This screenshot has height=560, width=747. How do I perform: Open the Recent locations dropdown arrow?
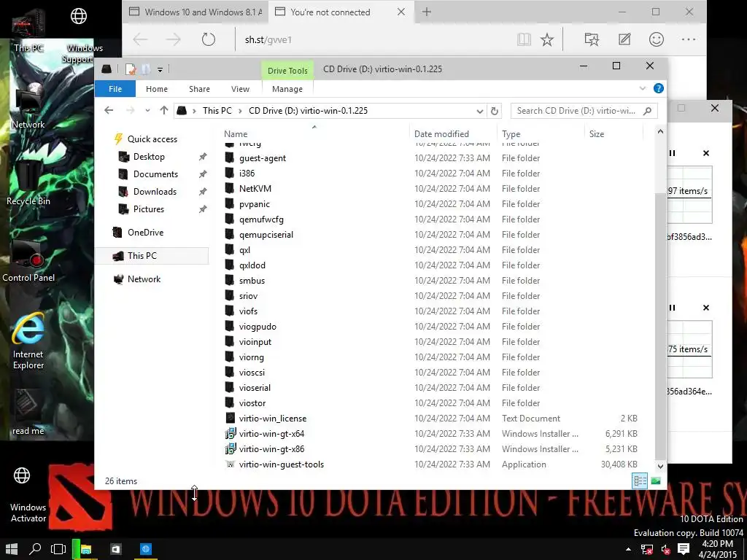click(147, 111)
